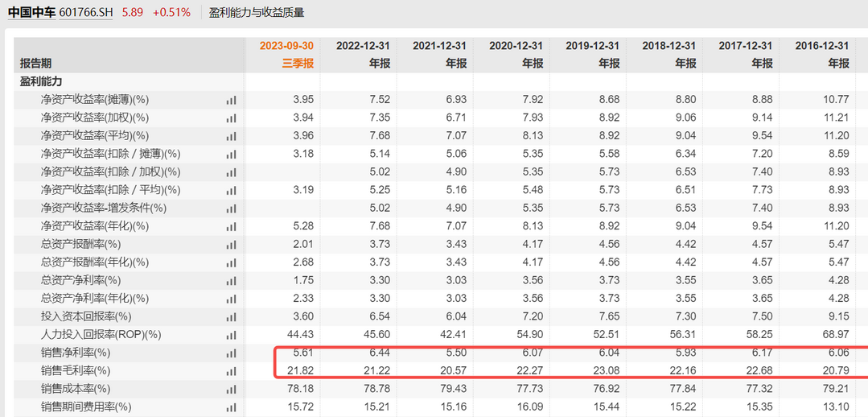Screen dimensions: 868x417
Task: Click stock code 601766.SH
Action: 86,12
